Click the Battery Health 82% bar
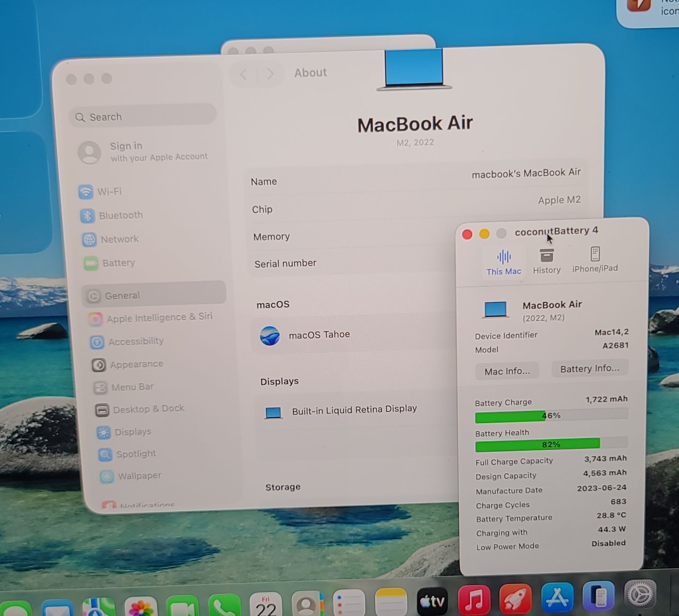Image resolution: width=679 pixels, height=616 pixels. (551, 444)
